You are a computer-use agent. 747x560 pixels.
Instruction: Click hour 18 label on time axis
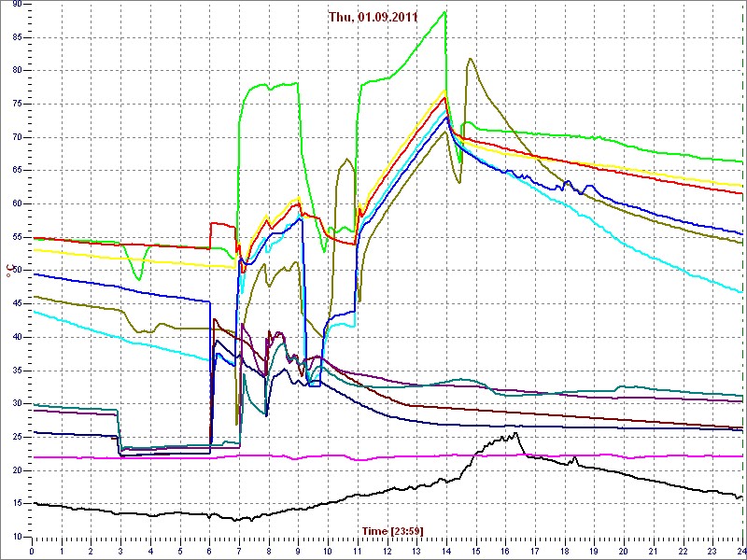coord(564,550)
